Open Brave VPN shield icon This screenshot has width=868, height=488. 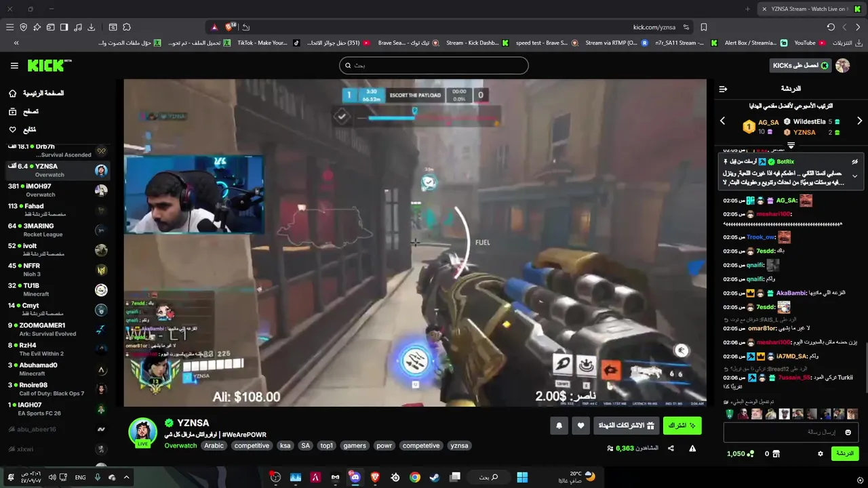click(x=24, y=27)
